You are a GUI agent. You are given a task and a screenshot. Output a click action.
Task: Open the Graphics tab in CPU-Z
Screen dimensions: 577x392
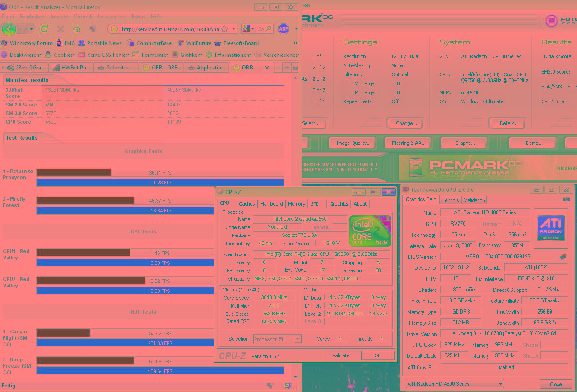click(339, 204)
